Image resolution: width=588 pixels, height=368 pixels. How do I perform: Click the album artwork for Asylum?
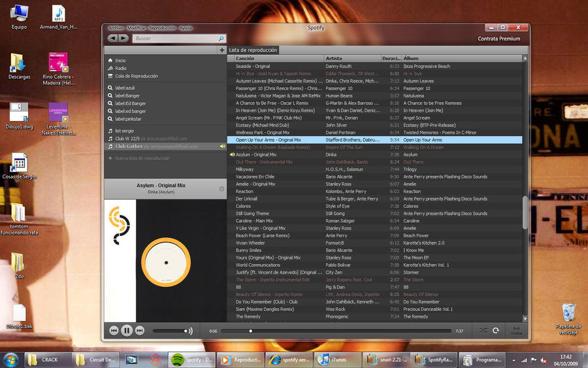(165, 261)
